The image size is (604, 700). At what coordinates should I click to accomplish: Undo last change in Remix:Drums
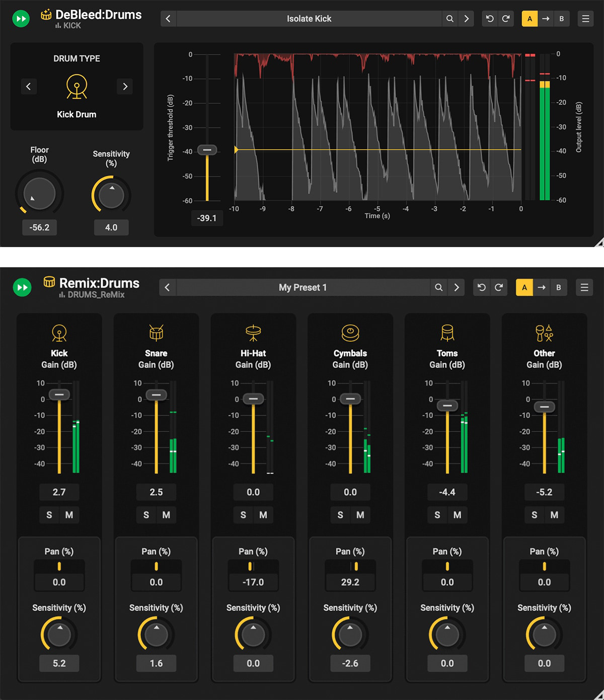click(482, 287)
